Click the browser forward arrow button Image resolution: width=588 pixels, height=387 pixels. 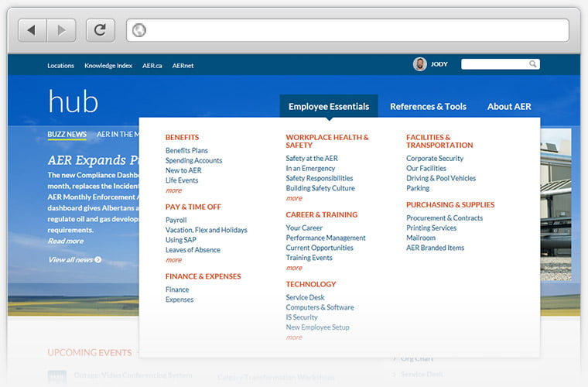61,30
